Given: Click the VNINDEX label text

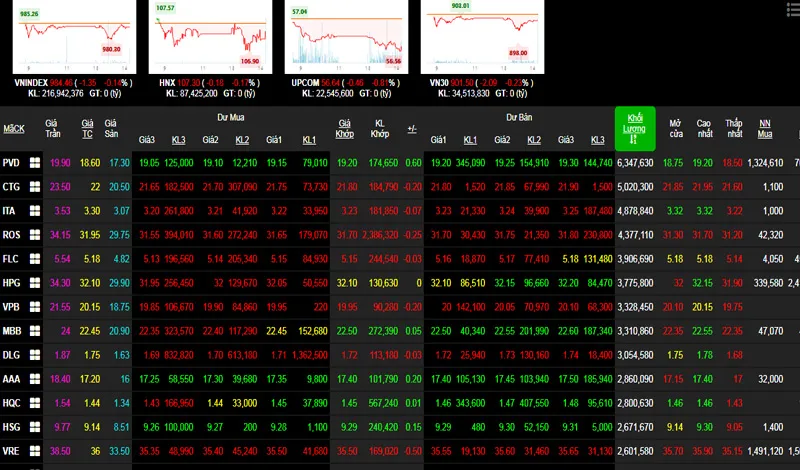Looking at the screenshot, I should [31, 83].
